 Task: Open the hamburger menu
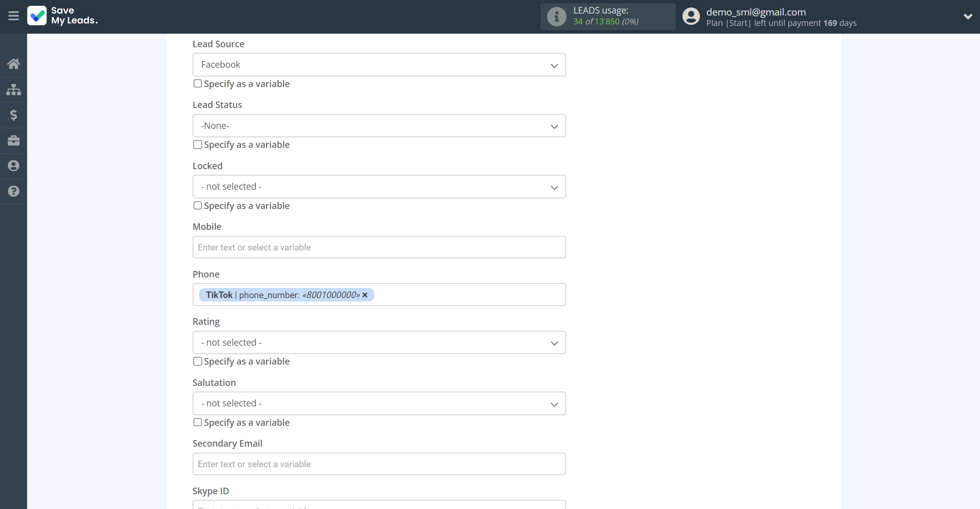click(x=14, y=16)
